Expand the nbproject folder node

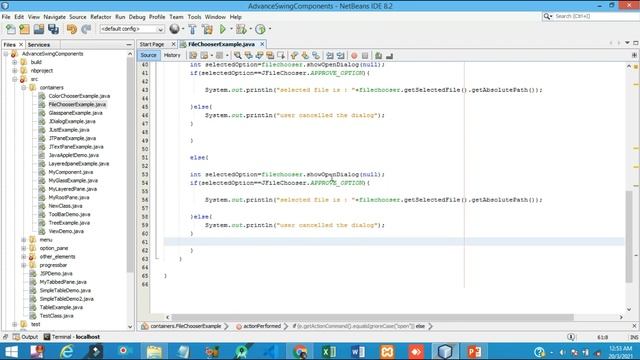click(15, 71)
